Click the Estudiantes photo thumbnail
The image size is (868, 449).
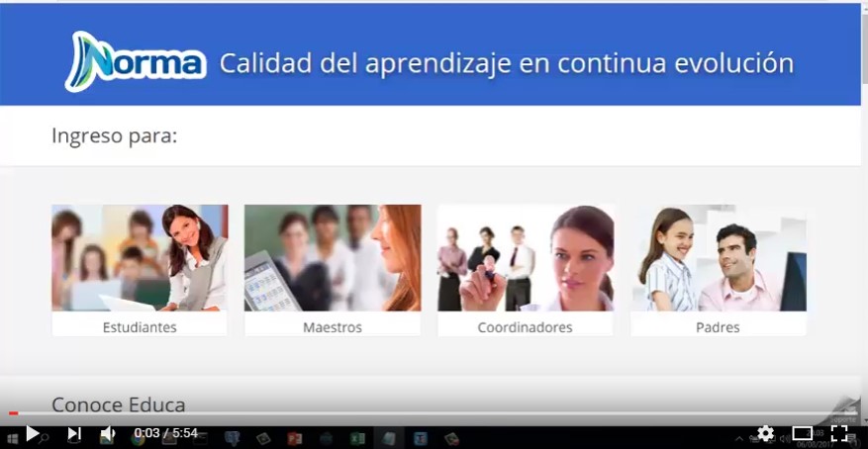140,258
